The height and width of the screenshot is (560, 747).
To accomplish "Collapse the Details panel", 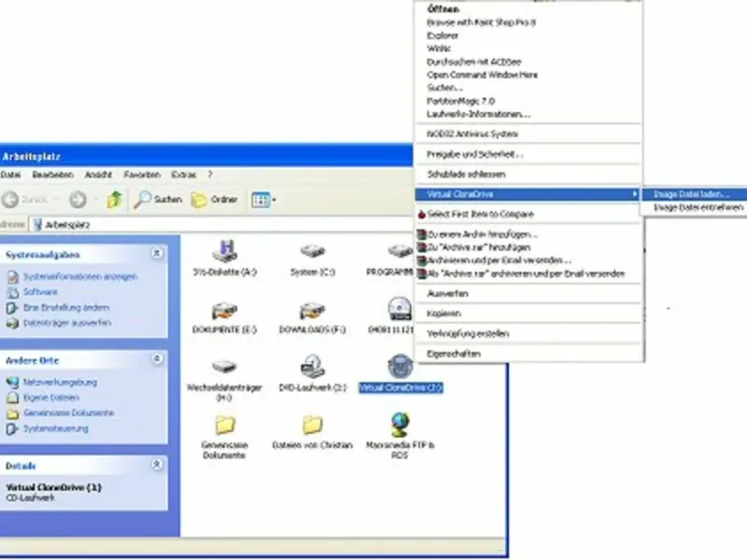I will [x=156, y=464].
